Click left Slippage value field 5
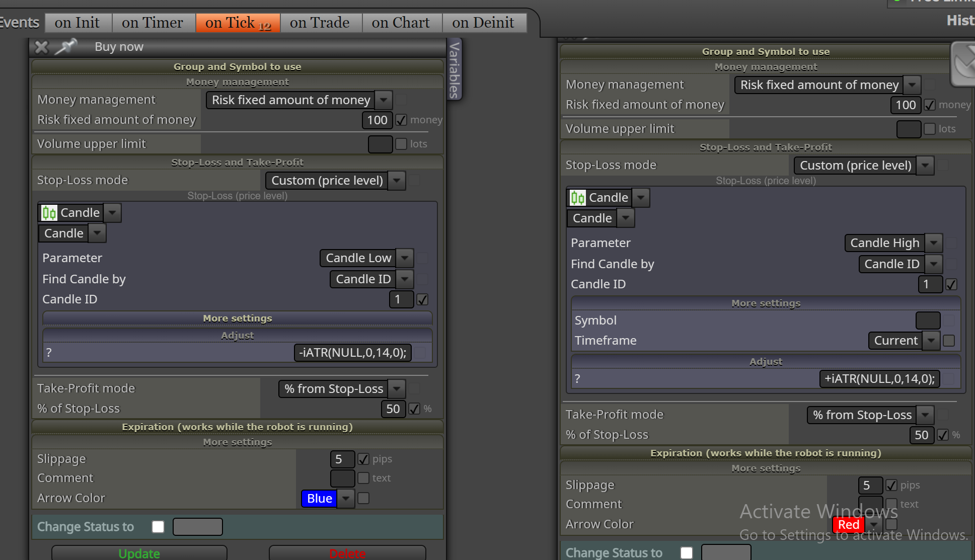Image resolution: width=975 pixels, height=560 pixels. click(x=342, y=459)
